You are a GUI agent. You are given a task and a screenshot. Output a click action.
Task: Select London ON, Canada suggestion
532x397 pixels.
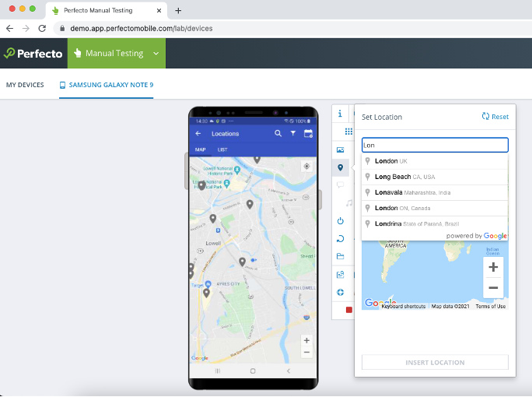pos(435,208)
